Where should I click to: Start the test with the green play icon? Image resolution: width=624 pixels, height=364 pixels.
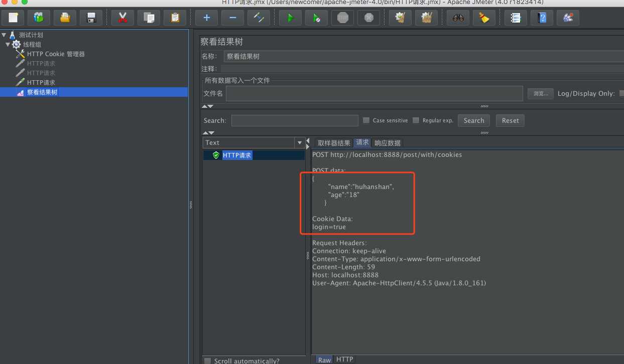click(x=290, y=18)
